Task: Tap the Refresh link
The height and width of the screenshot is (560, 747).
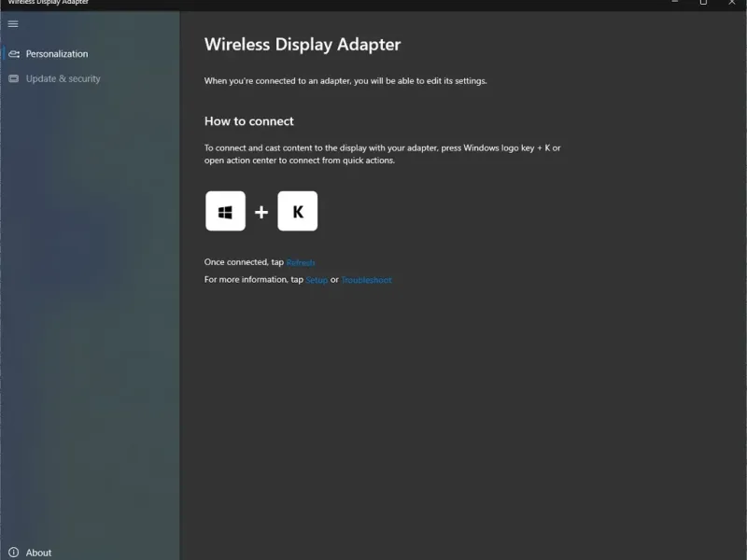Action: (x=300, y=262)
